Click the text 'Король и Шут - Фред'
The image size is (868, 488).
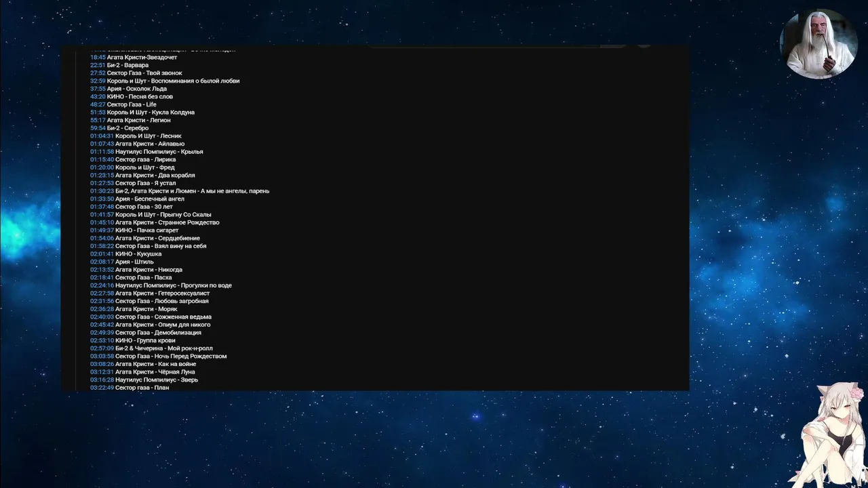[x=145, y=167]
